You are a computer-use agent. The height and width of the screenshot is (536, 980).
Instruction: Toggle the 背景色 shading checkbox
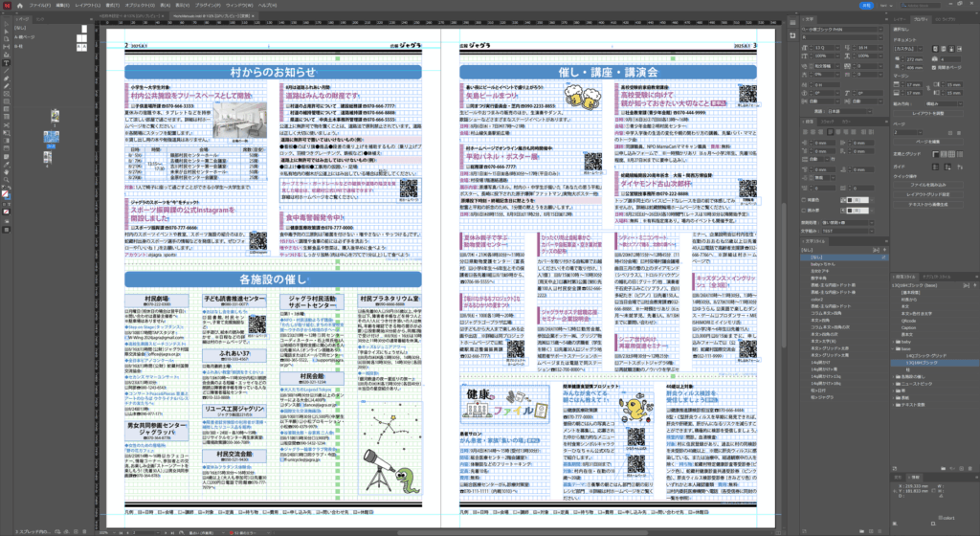(x=804, y=200)
